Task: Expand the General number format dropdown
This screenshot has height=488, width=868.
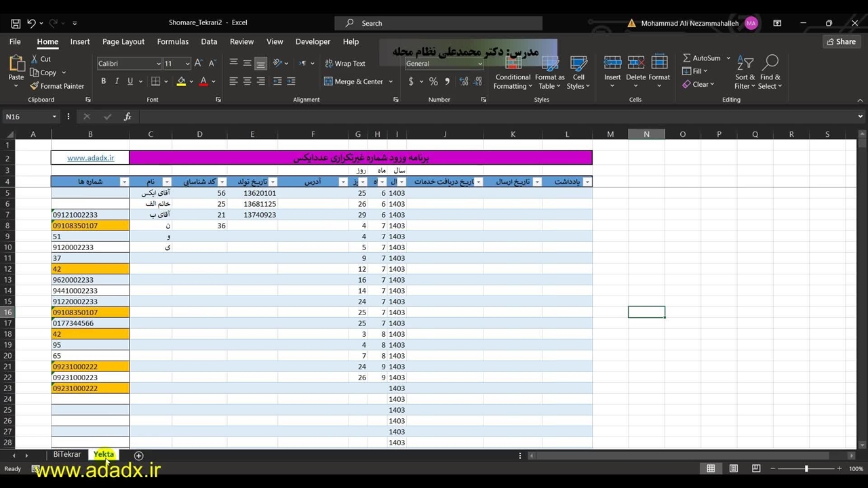Action: (x=479, y=64)
